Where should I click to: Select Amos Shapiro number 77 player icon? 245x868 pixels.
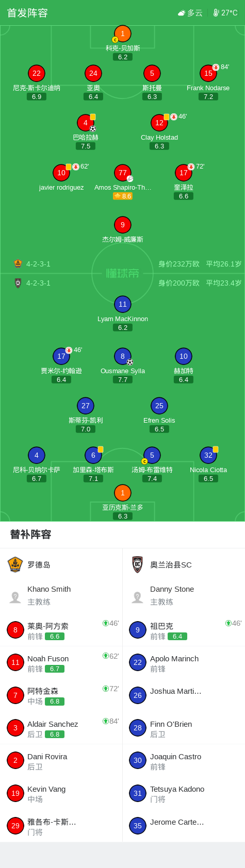(x=123, y=173)
